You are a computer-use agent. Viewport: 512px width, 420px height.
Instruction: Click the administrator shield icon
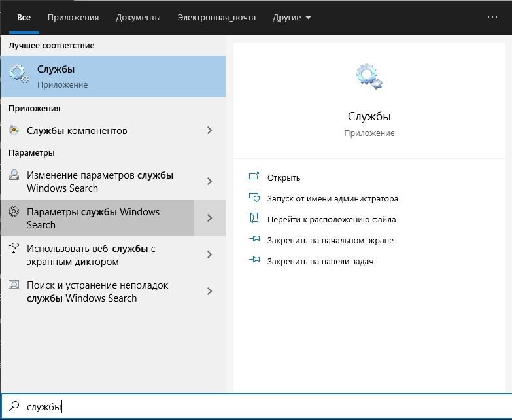pos(254,198)
